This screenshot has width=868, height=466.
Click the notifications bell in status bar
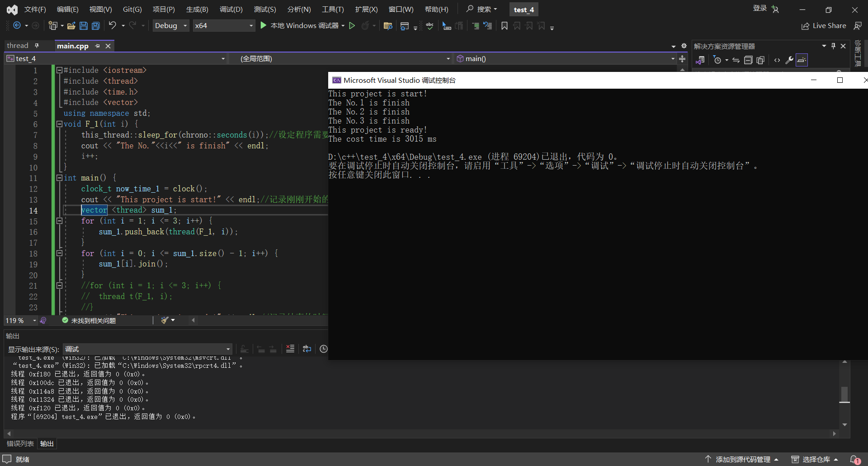click(x=855, y=459)
